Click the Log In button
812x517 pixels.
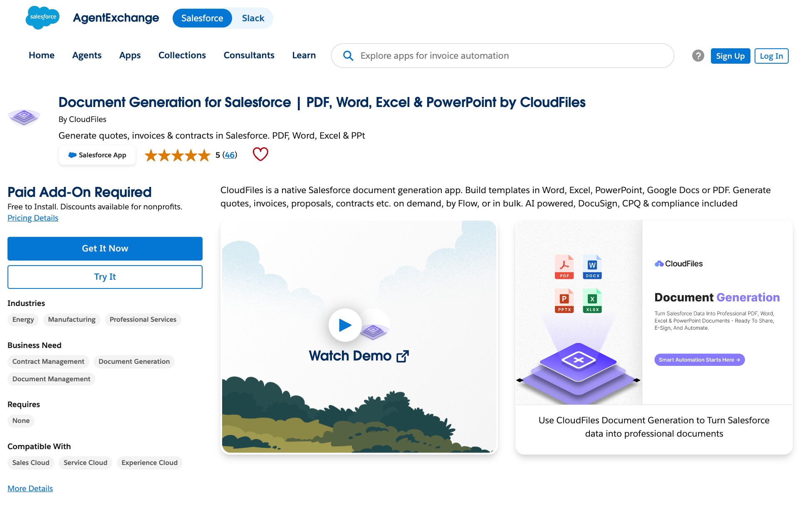point(772,56)
